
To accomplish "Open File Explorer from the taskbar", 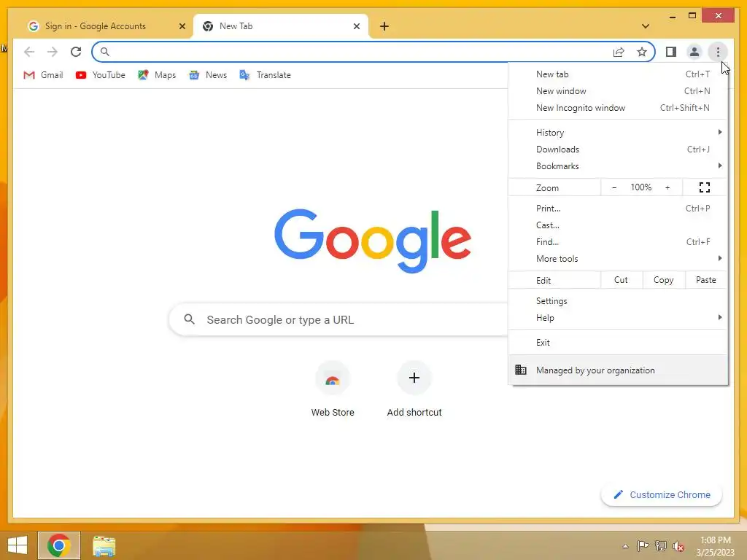I will [x=104, y=546].
